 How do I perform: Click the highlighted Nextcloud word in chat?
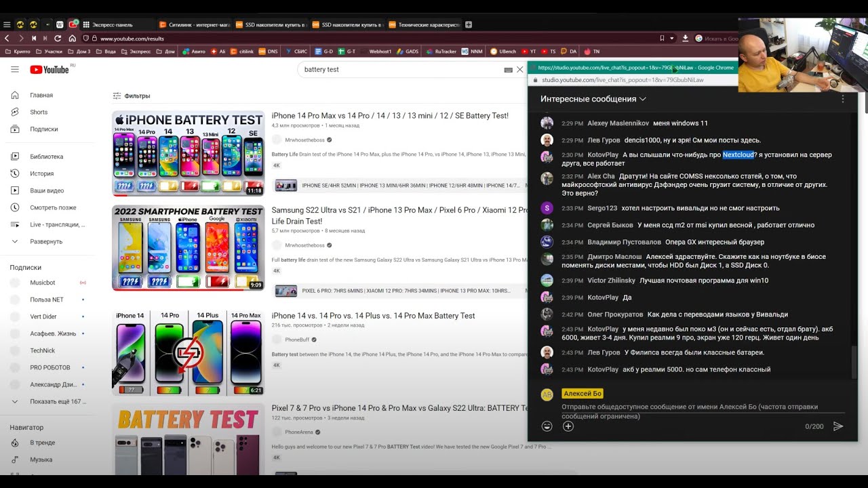tap(738, 155)
